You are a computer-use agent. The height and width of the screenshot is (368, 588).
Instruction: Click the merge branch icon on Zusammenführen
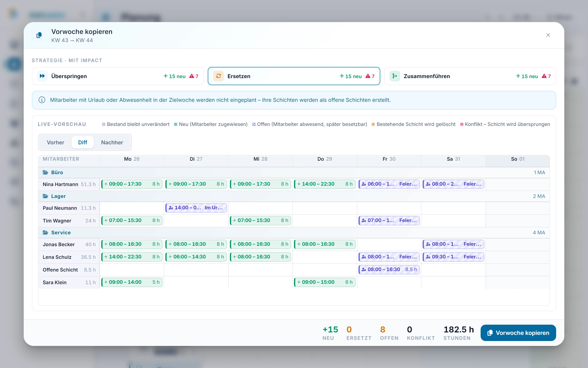395,76
